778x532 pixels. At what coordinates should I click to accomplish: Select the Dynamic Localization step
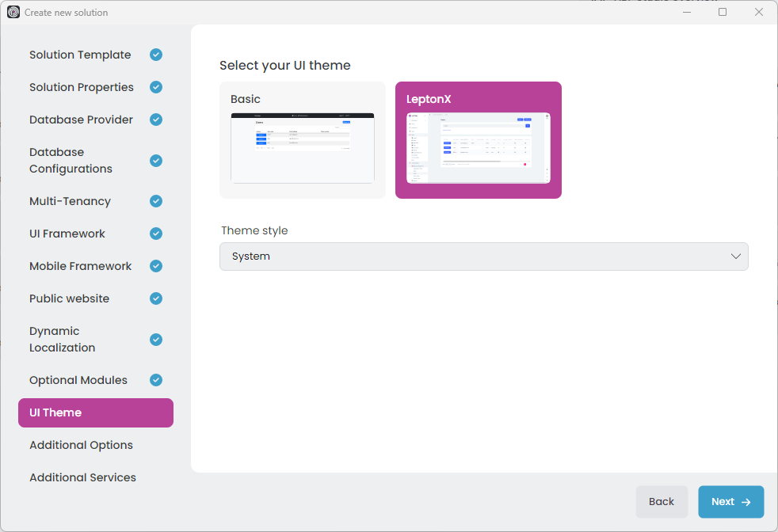96,340
